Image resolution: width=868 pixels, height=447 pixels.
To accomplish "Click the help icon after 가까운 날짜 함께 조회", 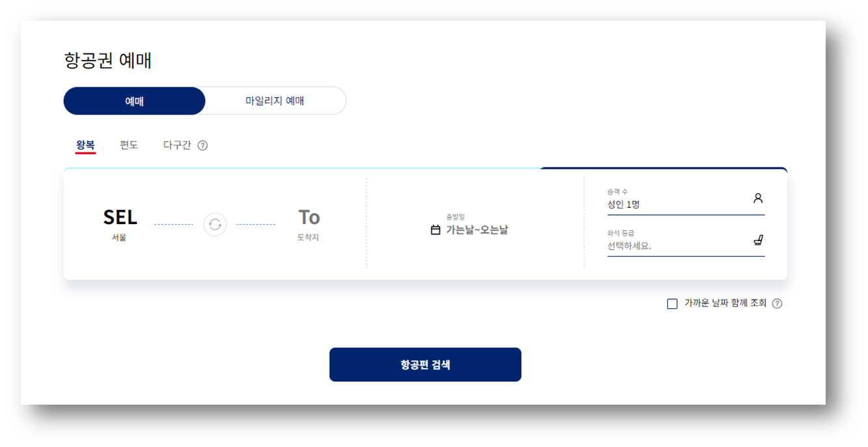I will click(777, 303).
